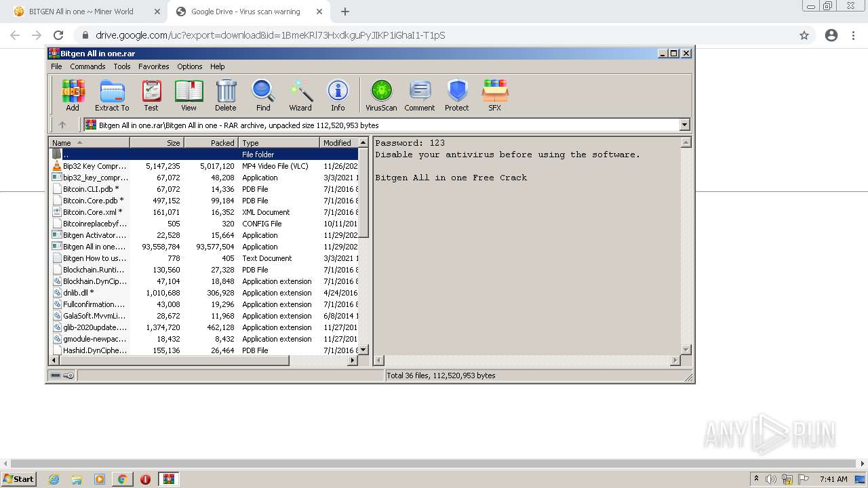Open Internet Explorer from the taskbar

pos(54,479)
